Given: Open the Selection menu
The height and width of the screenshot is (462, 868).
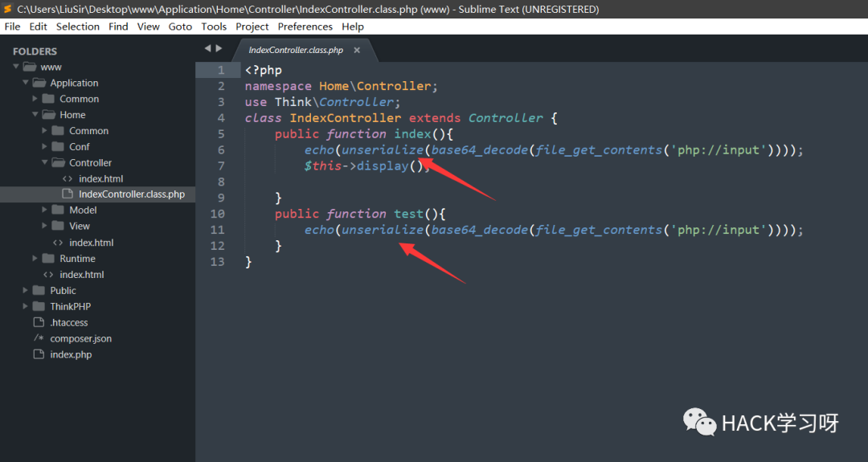Looking at the screenshot, I should (77, 27).
